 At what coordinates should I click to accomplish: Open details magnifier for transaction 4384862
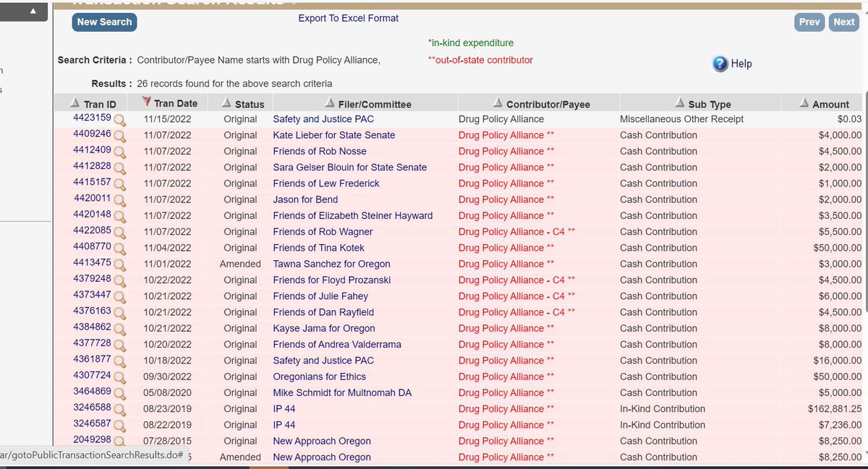tap(119, 330)
